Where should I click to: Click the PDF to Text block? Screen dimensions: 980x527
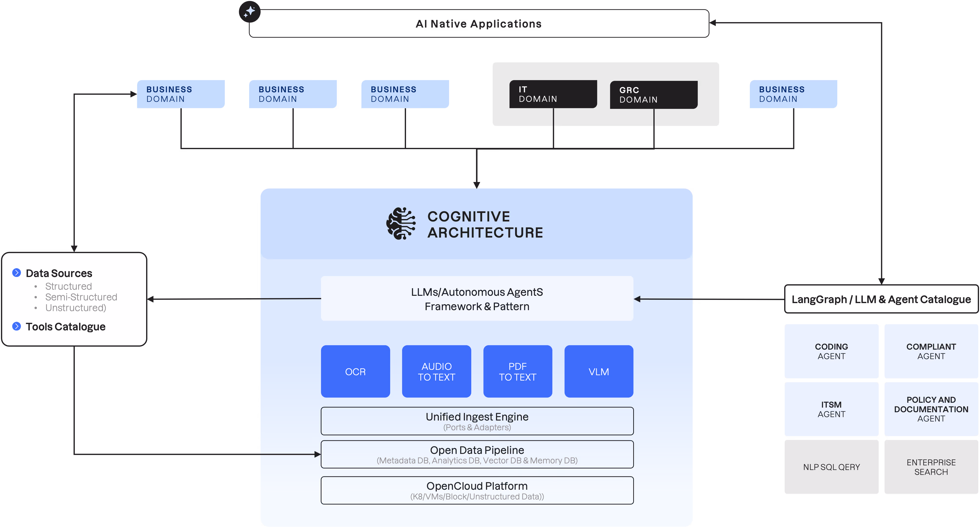coord(517,371)
